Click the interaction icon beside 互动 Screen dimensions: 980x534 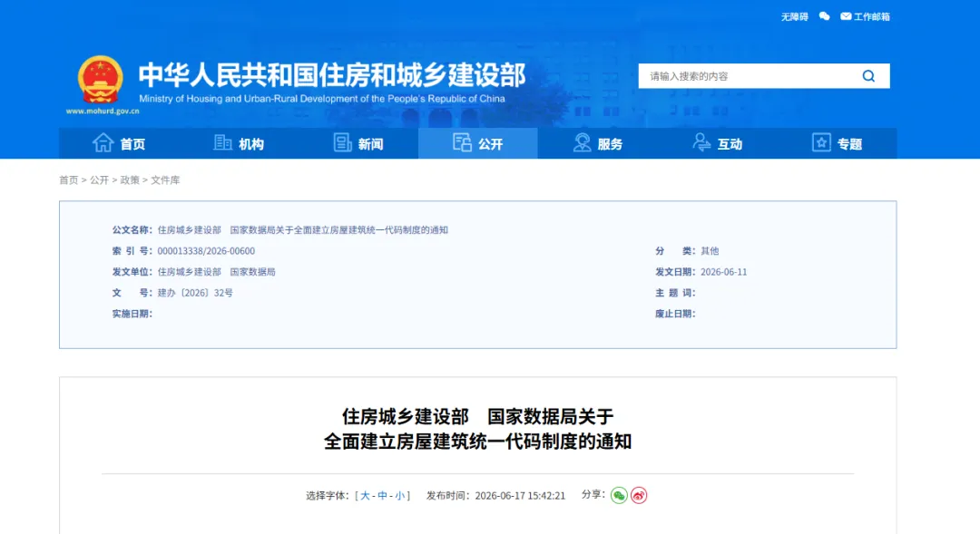[701, 143]
